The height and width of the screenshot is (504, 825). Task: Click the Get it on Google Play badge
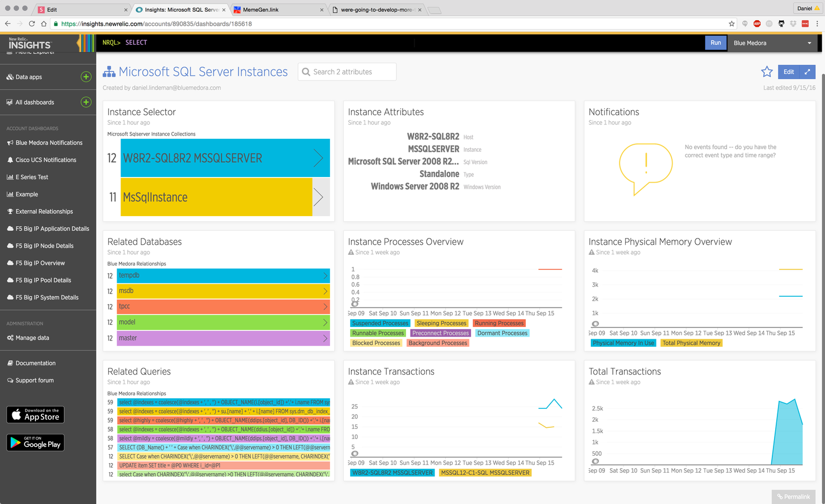[35, 442]
